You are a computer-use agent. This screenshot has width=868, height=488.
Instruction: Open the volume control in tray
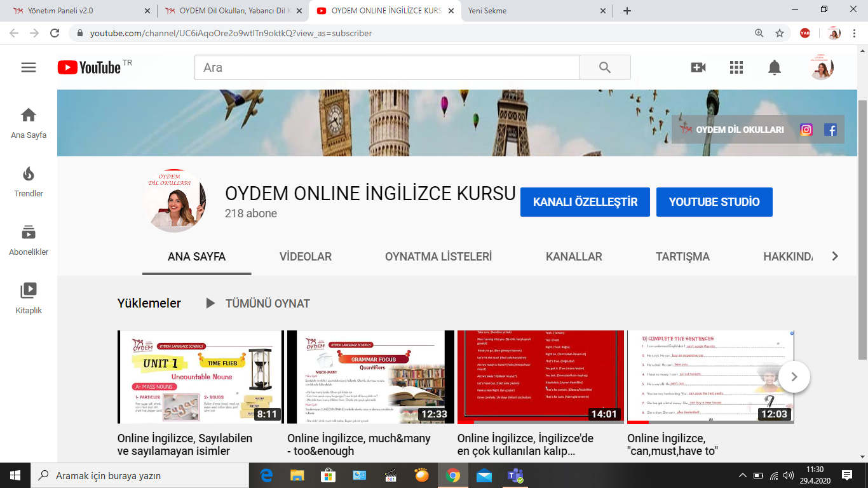[789, 475]
